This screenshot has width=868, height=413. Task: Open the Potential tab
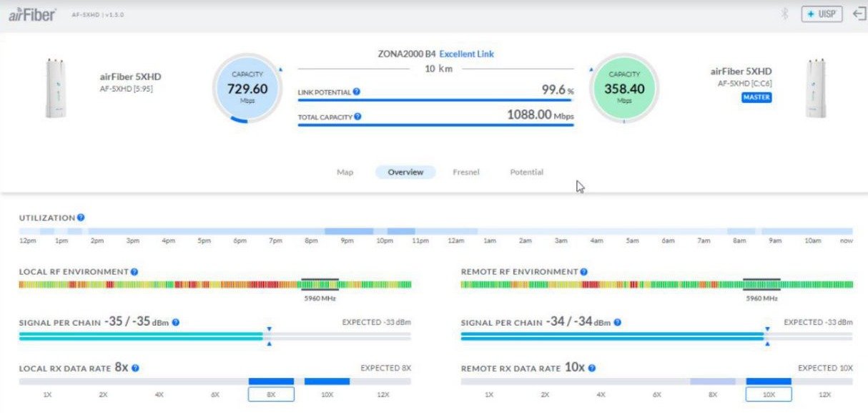pyautogui.click(x=527, y=173)
